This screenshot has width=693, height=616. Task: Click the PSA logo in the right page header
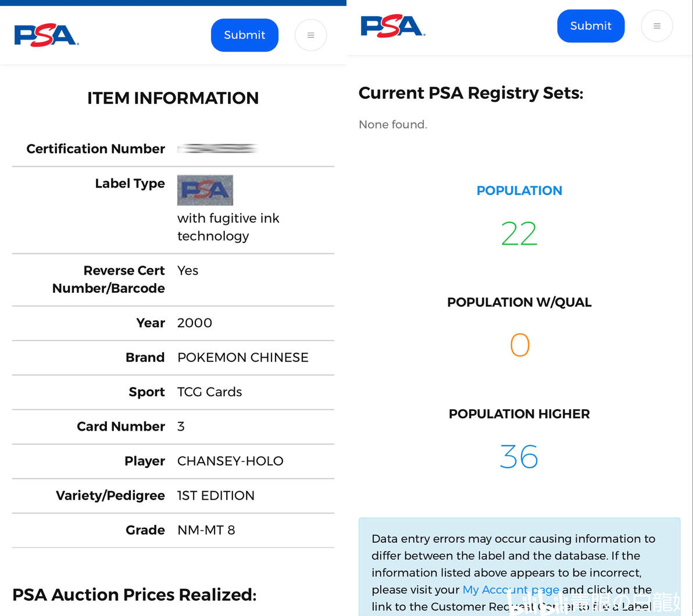392,26
